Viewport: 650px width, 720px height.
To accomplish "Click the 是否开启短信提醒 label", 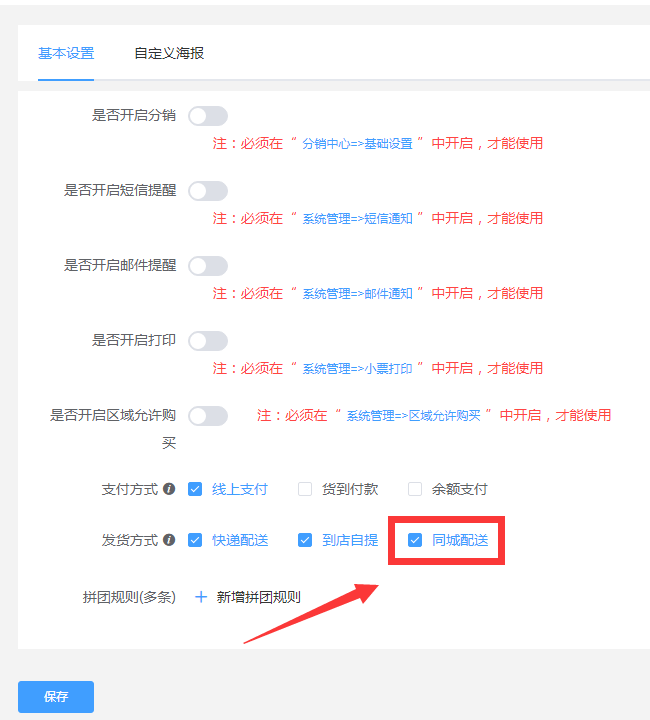I will (120, 190).
